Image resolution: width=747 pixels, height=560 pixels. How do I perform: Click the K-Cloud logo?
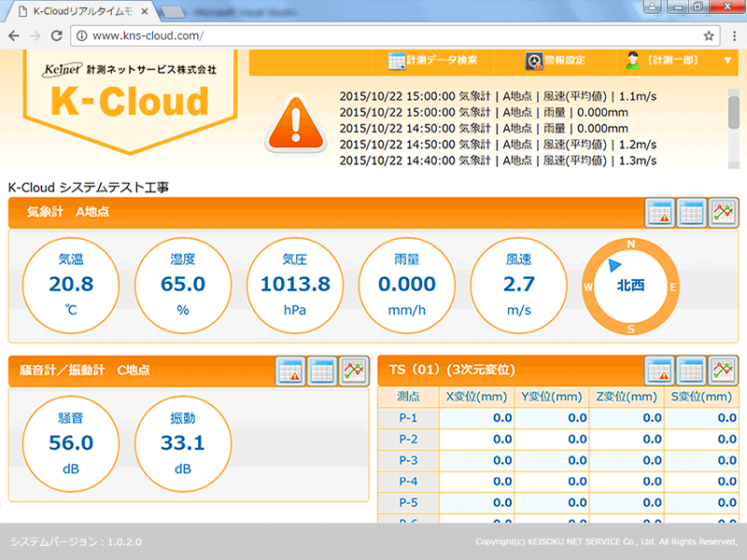click(x=130, y=101)
